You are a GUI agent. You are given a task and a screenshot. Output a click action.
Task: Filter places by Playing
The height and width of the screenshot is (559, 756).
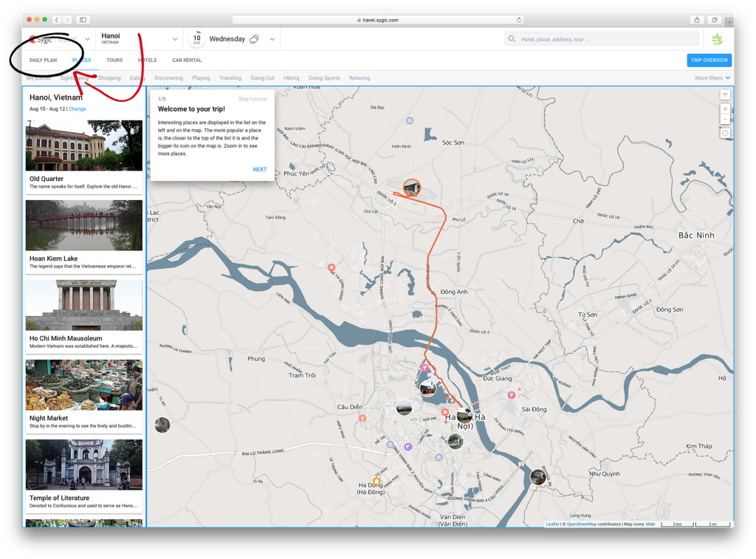pos(201,78)
